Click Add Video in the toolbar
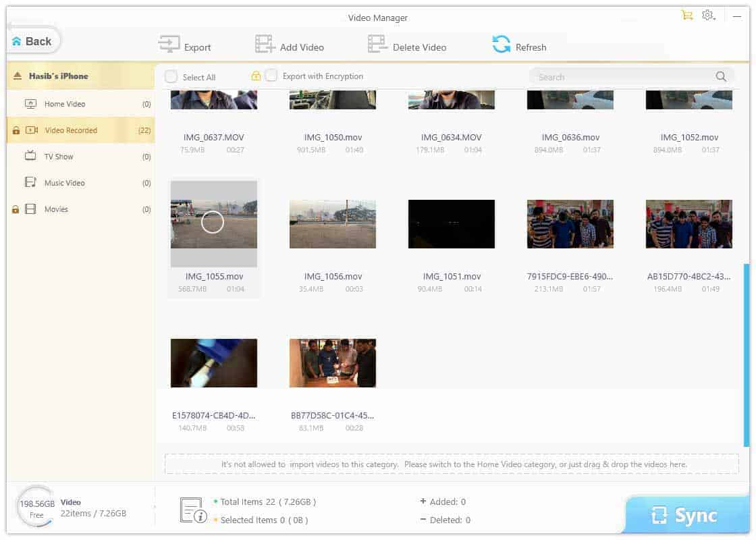The image size is (756, 540). (x=290, y=45)
